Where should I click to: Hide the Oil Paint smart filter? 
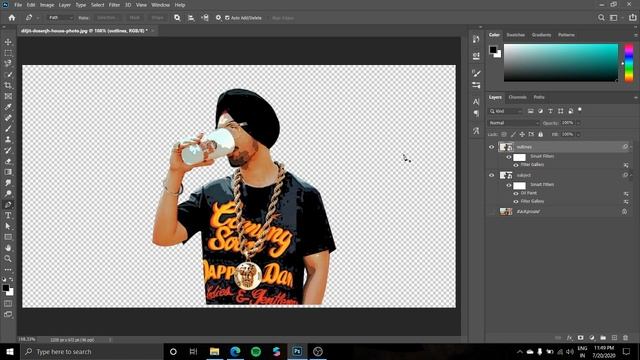pyautogui.click(x=516, y=193)
